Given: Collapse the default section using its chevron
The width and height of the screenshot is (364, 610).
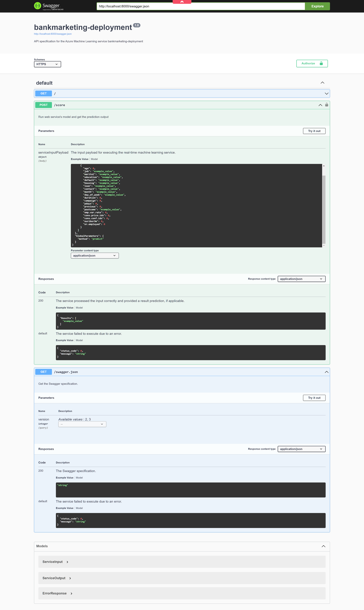Looking at the screenshot, I should (323, 83).
